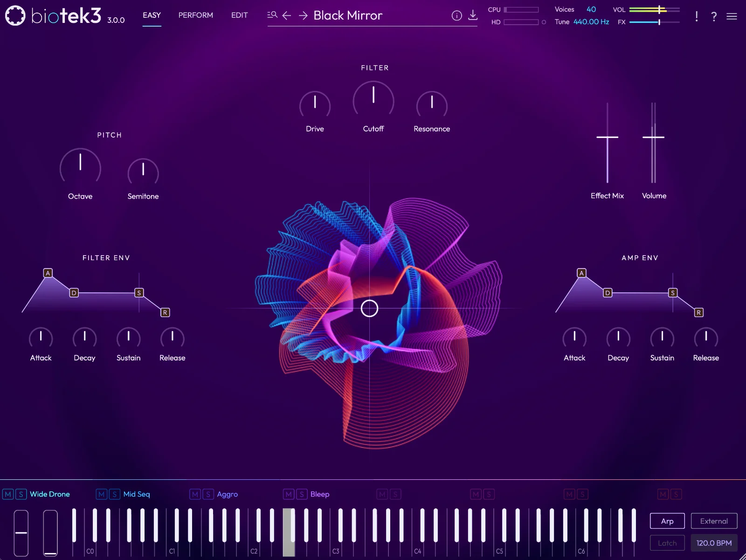Mute the Aggro layer
Viewport: 746px width, 560px height.
click(x=195, y=494)
